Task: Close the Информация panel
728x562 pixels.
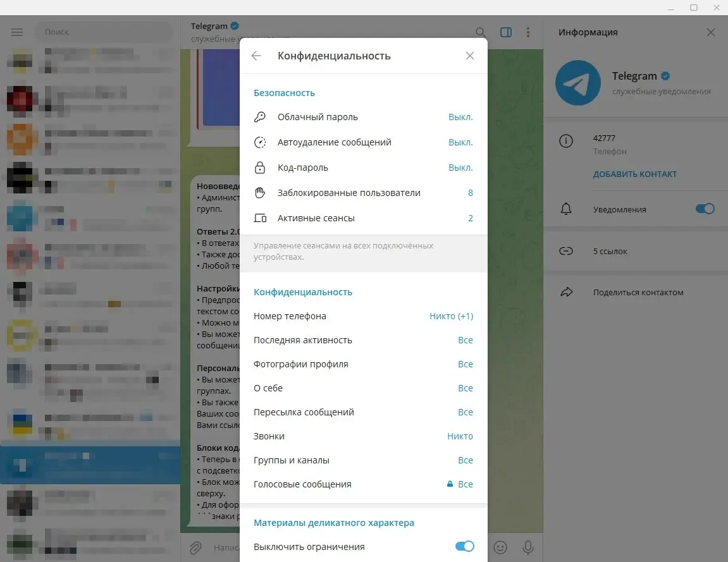Action: pos(710,32)
